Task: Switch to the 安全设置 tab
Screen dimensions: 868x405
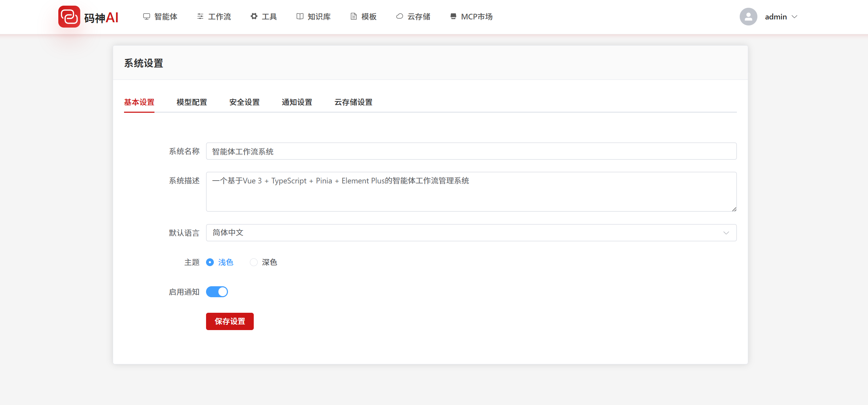Action: [x=244, y=102]
